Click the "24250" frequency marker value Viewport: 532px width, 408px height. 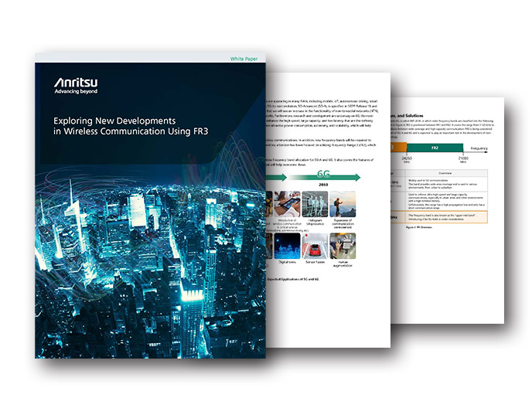click(407, 158)
